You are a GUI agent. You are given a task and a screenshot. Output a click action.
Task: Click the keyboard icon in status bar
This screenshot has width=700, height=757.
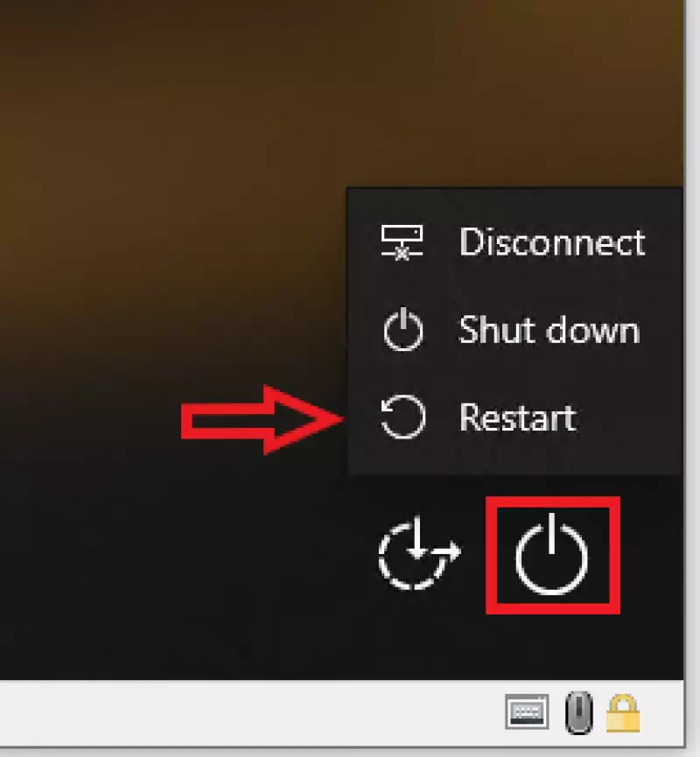[x=527, y=711]
